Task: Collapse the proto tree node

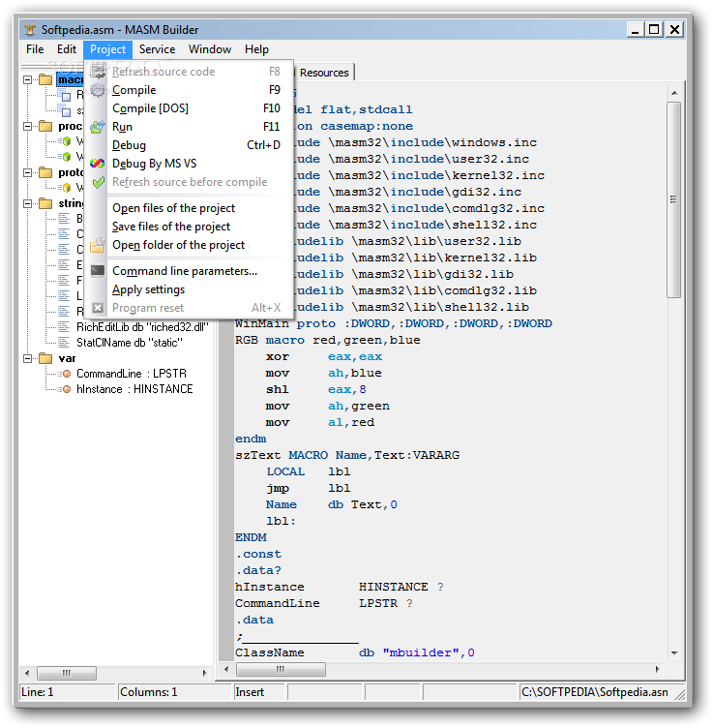Action: tap(28, 172)
